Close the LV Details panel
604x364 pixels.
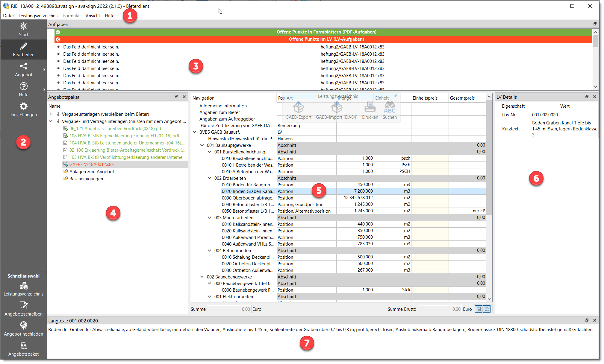(x=595, y=97)
